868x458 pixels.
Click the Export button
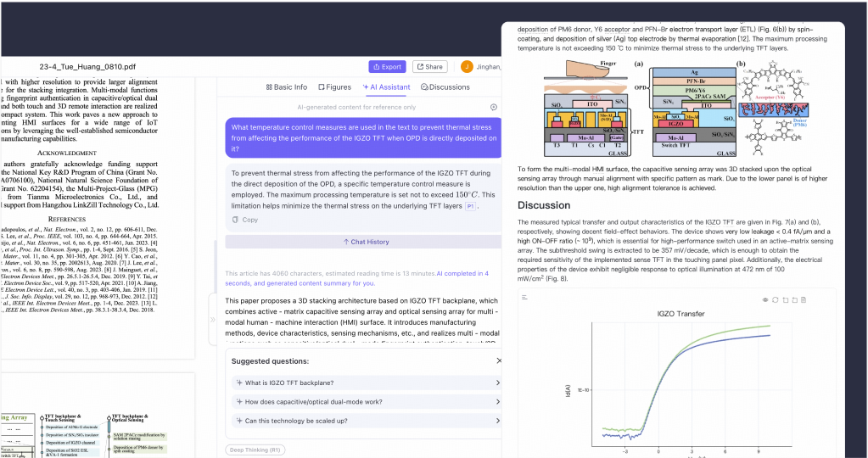(387, 66)
